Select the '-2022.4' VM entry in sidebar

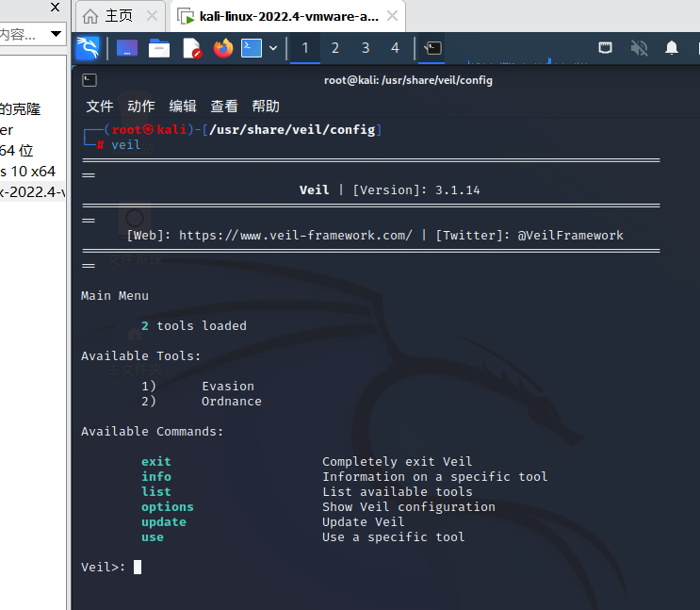[x=33, y=192]
